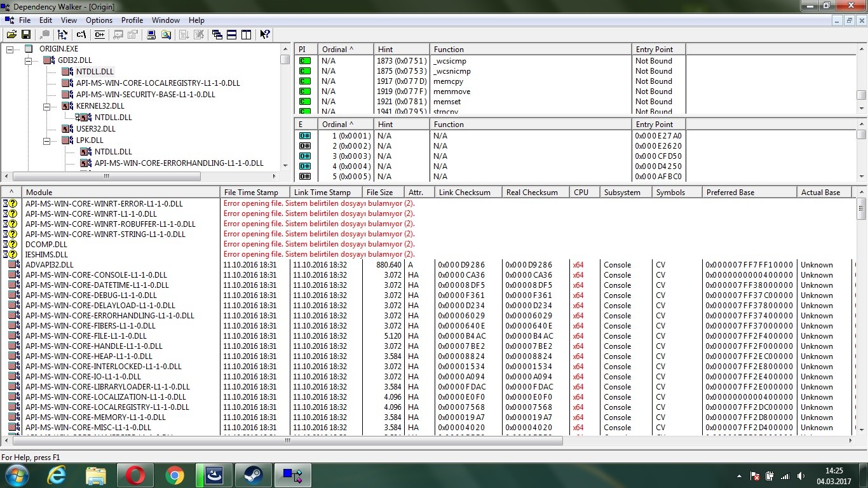This screenshot has height=488, width=868.
Task: Collapse the LPK.DLL tree node
Action: (x=46, y=140)
